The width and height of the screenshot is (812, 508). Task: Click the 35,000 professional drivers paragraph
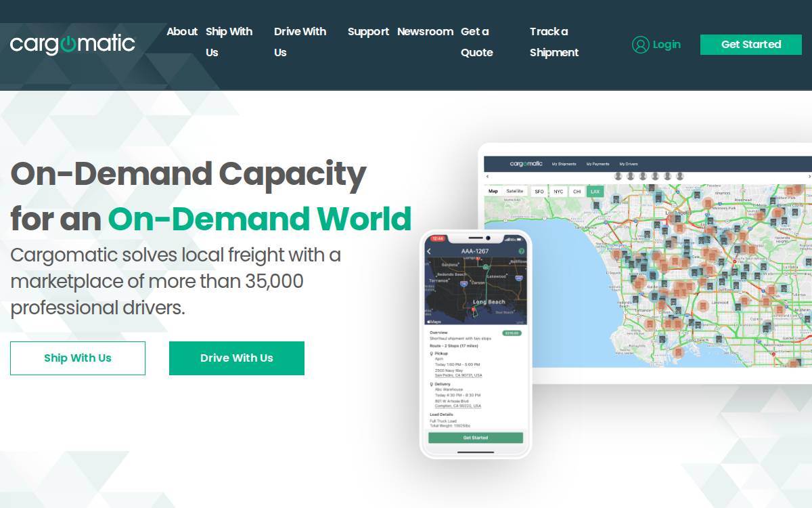pyautogui.click(x=176, y=281)
